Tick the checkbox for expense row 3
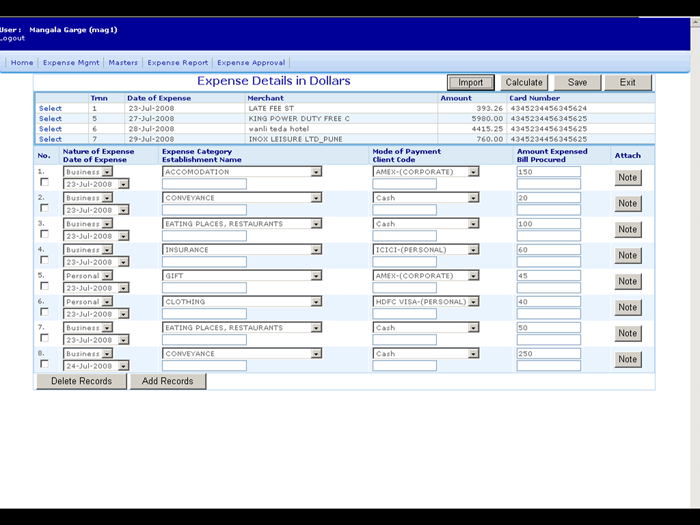This screenshot has width=700, height=525. 44,234
